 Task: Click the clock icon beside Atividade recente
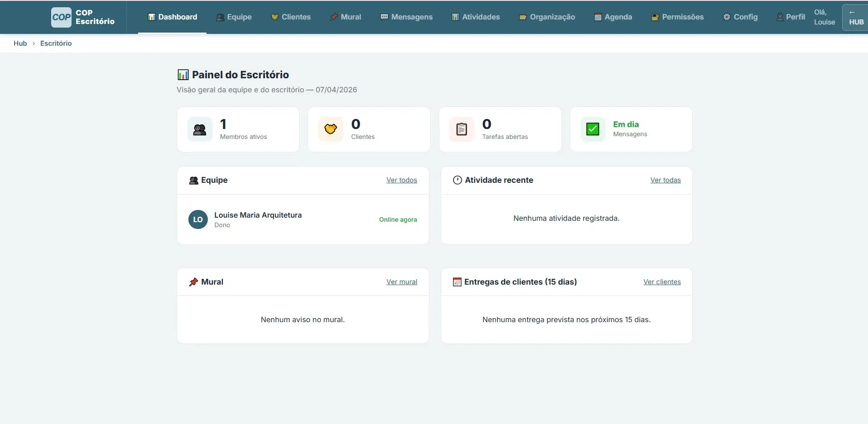pyautogui.click(x=457, y=180)
